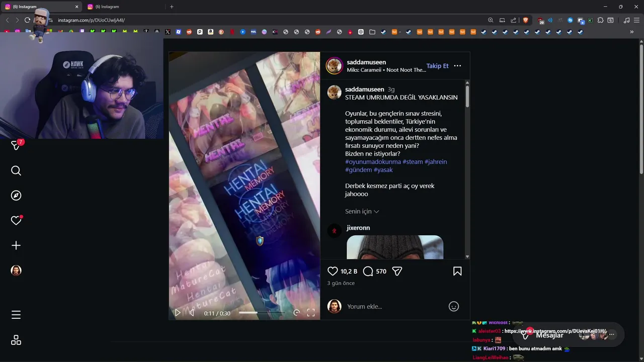Click the Takip Et follow button
This screenshot has height=362, width=644.
(x=437, y=66)
